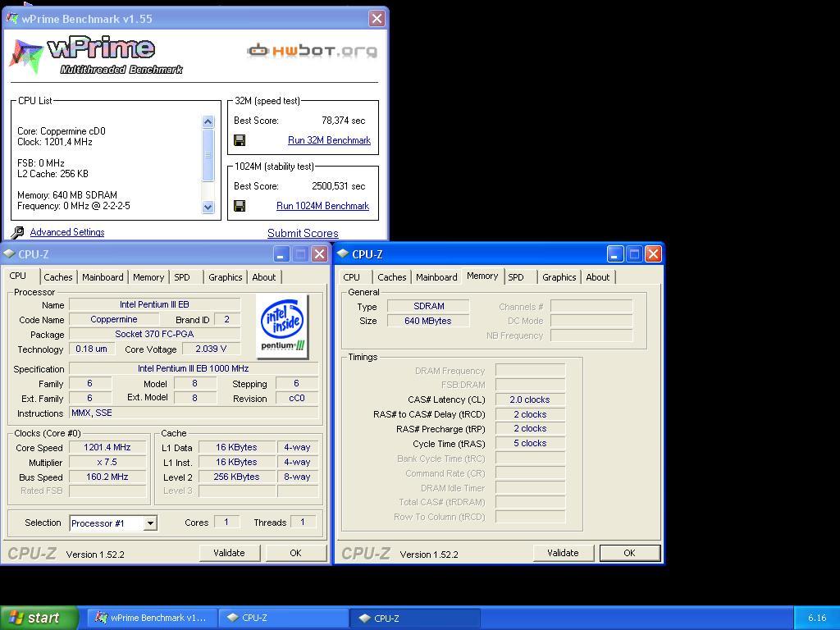
Task: Click Validate in right CPU-Z window
Action: pyautogui.click(x=563, y=553)
